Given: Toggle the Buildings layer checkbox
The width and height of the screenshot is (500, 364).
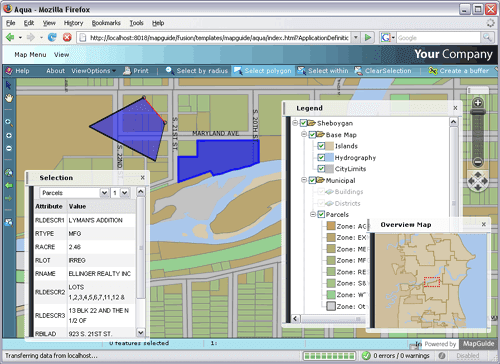Looking at the screenshot, I should (321, 192).
